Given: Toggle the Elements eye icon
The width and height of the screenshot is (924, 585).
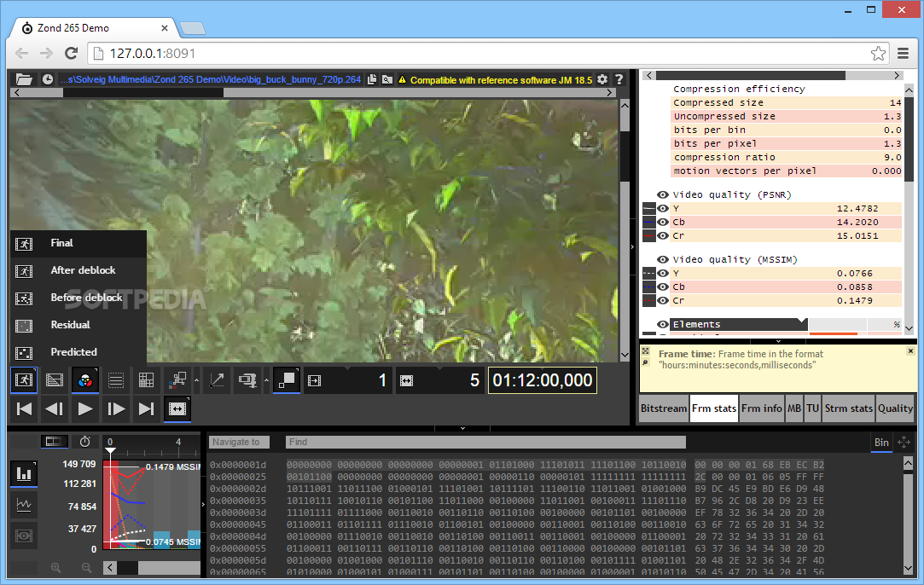Looking at the screenshot, I should pos(663,324).
